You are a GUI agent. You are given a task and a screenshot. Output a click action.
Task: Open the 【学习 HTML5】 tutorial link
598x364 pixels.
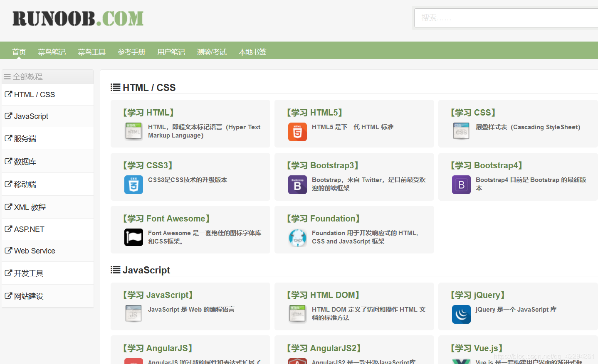click(x=314, y=113)
